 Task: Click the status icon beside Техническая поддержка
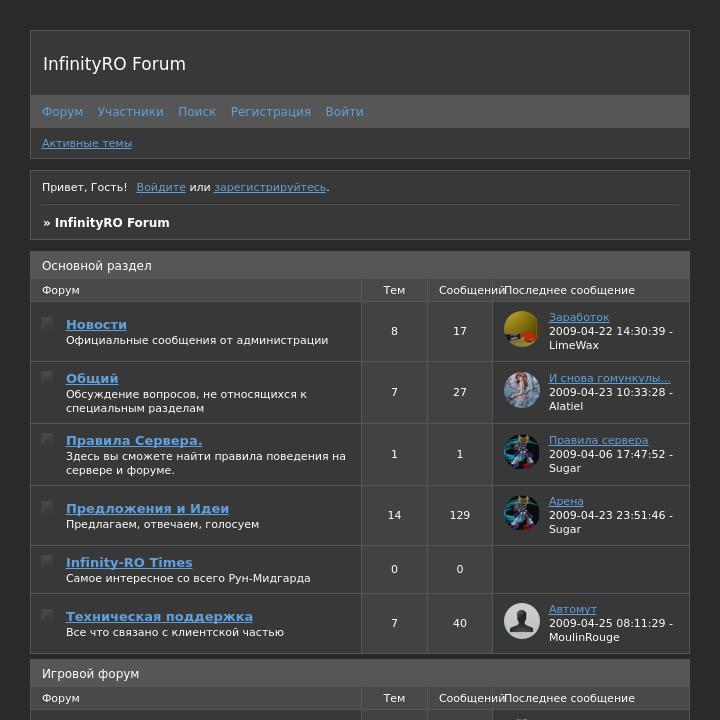coord(47,615)
